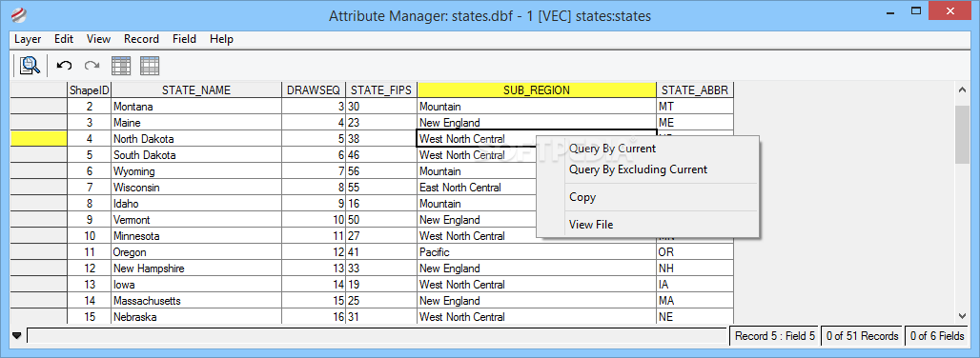Click the OR abbreviation cell
The width and height of the screenshot is (980, 358).
(x=695, y=252)
